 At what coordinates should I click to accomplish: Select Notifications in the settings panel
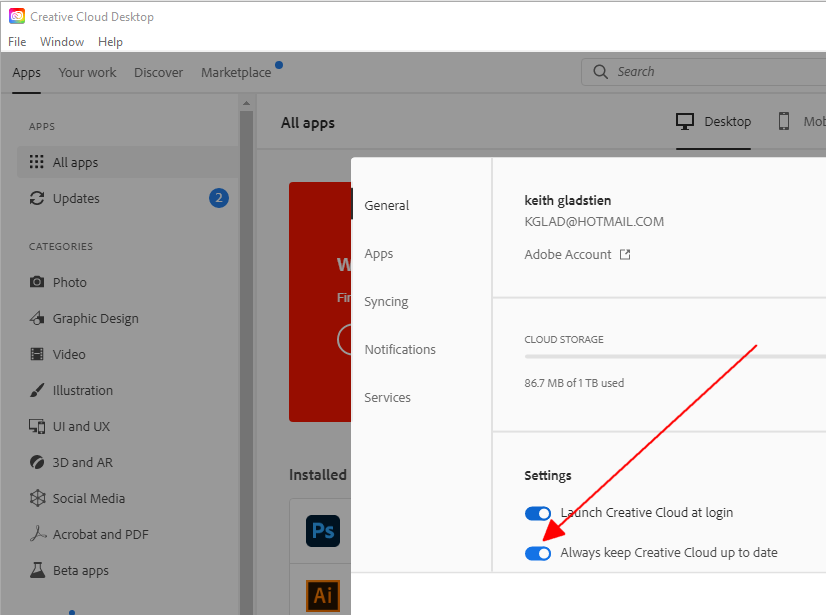[400, 349]
